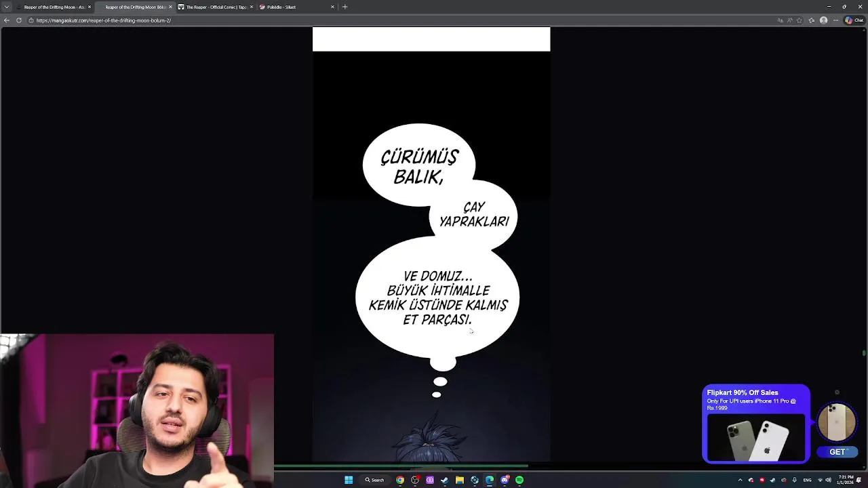Reload the current page
Image resolution: width=868 pixels, height=488 pixels.
[19, 20]
